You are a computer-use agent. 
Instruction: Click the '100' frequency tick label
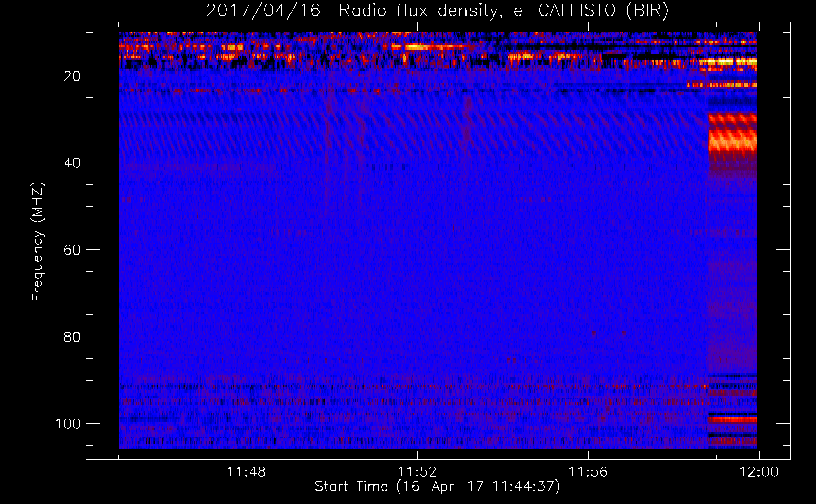pyautogui.click(x=68, y=424)
